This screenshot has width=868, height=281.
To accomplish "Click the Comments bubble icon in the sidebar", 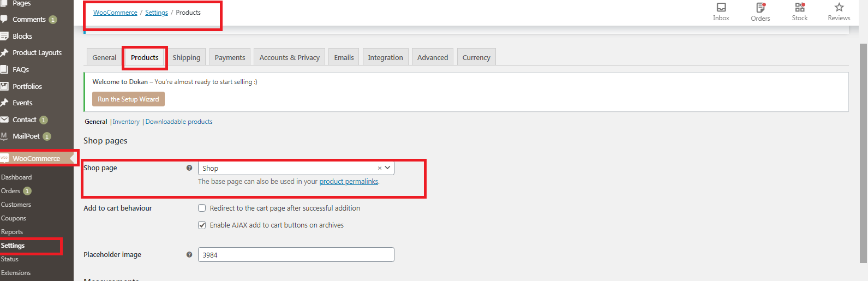I will coord(4,19).
